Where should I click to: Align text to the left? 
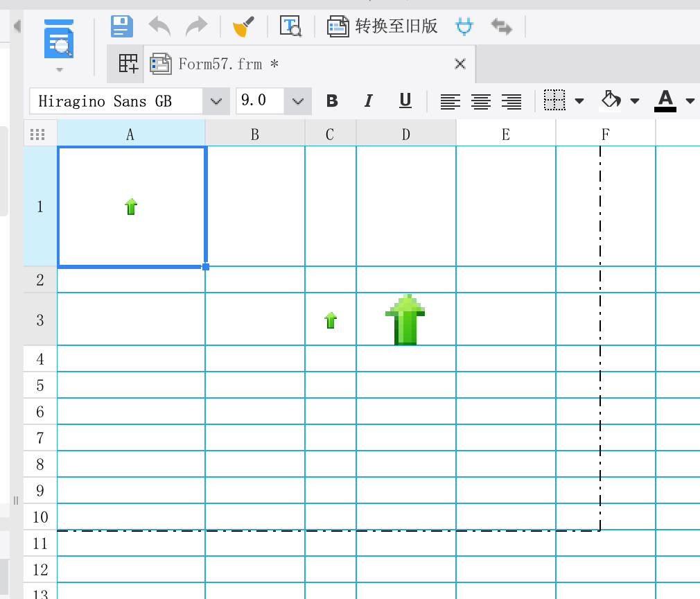pyautogui.click(x=450, y=101)
